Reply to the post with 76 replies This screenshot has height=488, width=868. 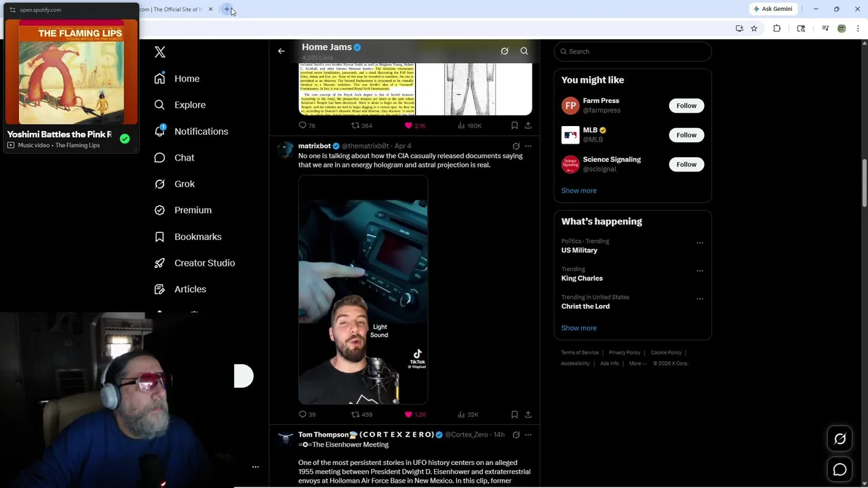coord(307,125)
